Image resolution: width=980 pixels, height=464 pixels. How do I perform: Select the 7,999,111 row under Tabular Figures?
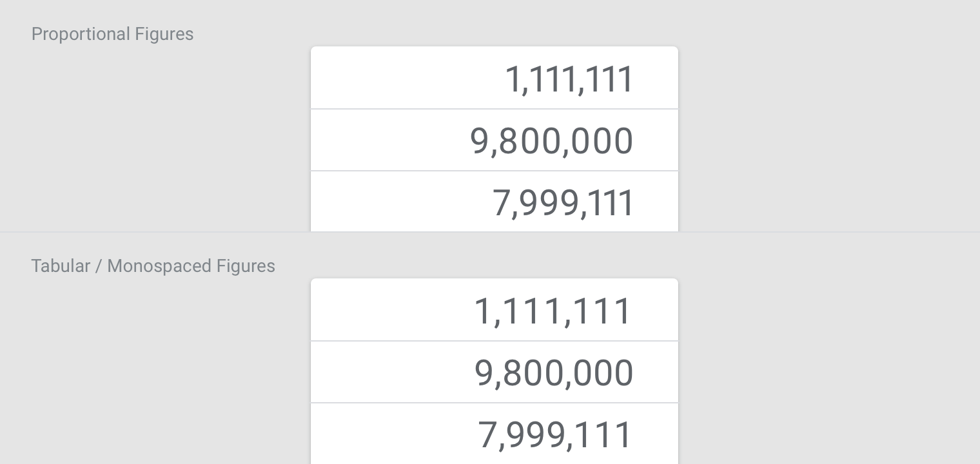click(495, 434)
